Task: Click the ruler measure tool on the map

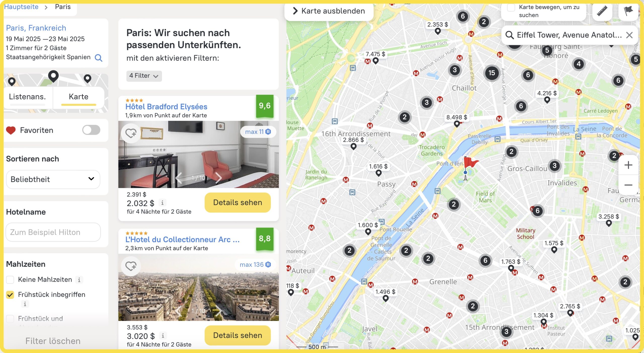Action: [602, 11]
